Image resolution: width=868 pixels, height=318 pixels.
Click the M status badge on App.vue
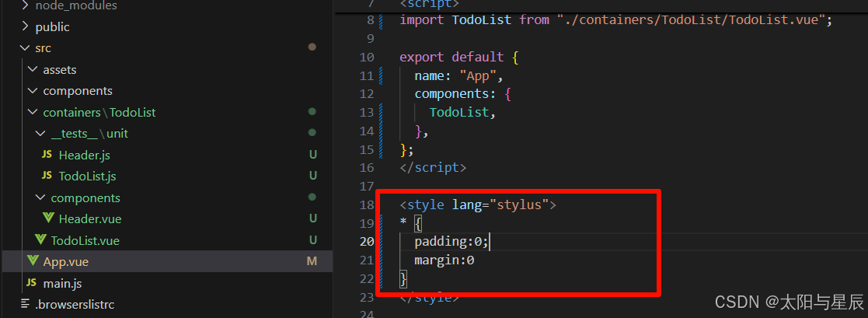(312, 261)
